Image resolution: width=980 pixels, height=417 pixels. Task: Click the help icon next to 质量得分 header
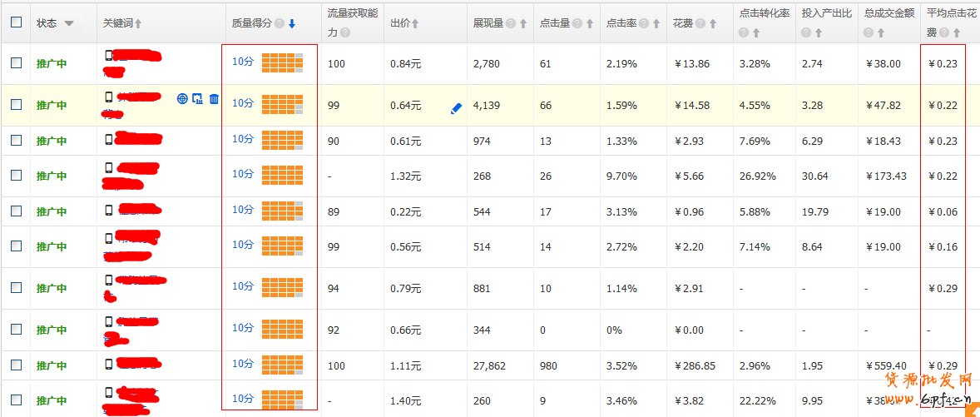[280, 23]
